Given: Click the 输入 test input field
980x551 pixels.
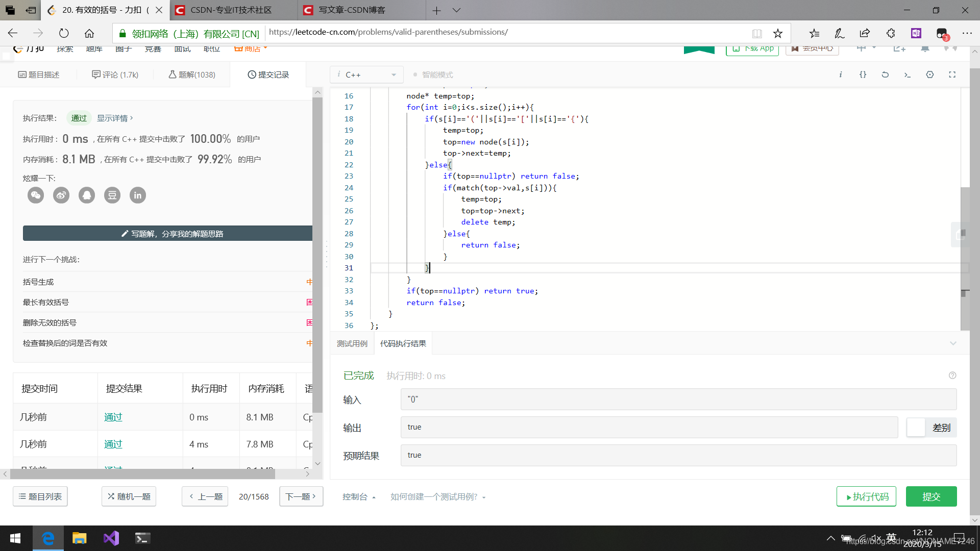Looking at the screenshot, I should coord(678,399).
